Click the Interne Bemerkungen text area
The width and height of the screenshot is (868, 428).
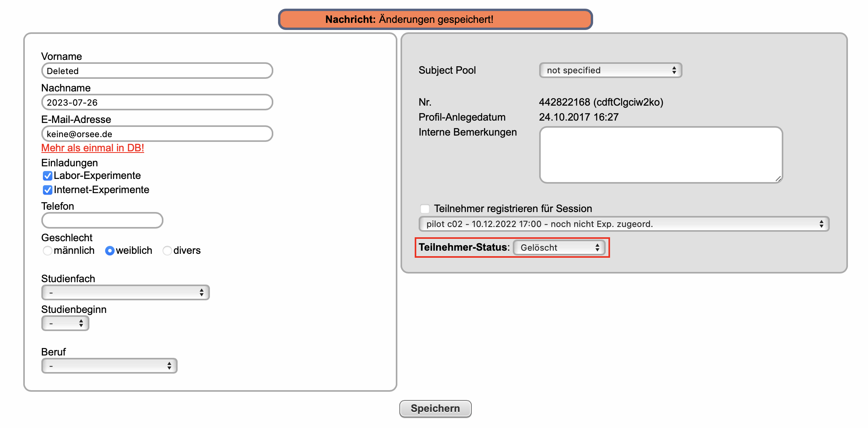(x=660, y=155)
